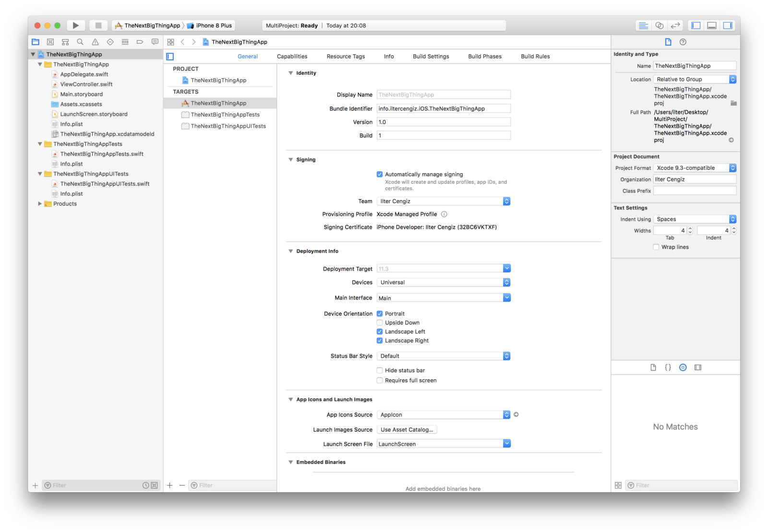Collapse the Signing section
768x532 pixels.
290,160
